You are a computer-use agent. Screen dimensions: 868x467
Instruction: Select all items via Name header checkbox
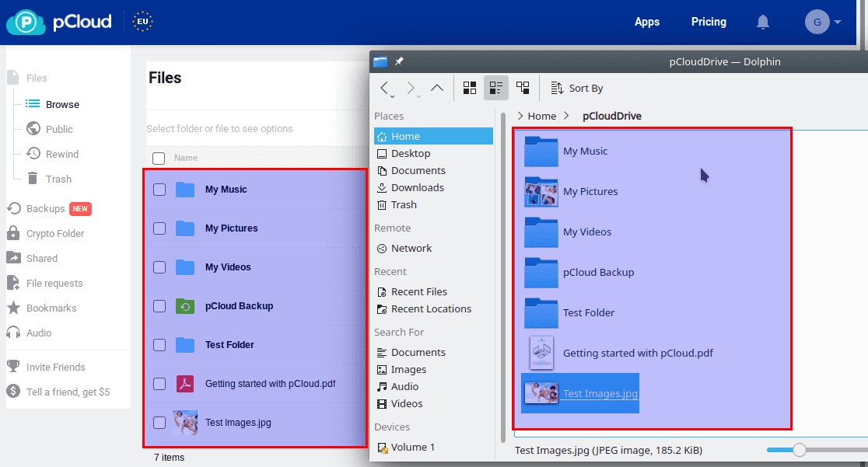pos(158,157)
